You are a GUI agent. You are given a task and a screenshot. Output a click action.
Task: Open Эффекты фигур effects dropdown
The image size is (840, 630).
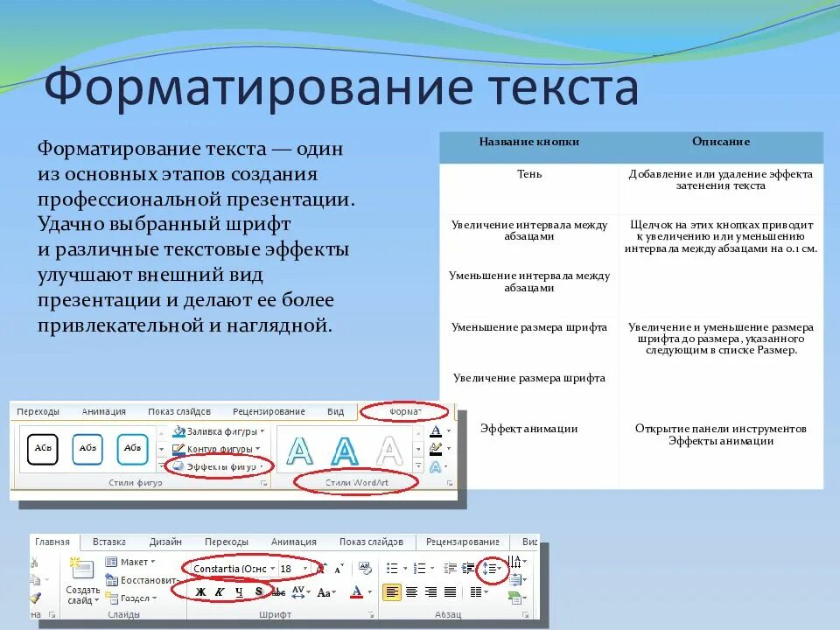point(219,466)
